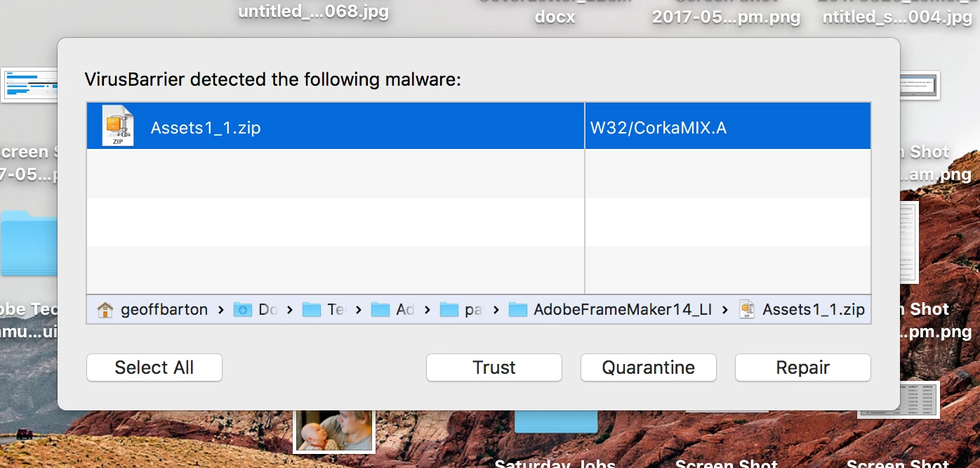Click the document thumbnail at top left of desktop
The width and height of the screenshot is (980, 468).
(29, 85)
